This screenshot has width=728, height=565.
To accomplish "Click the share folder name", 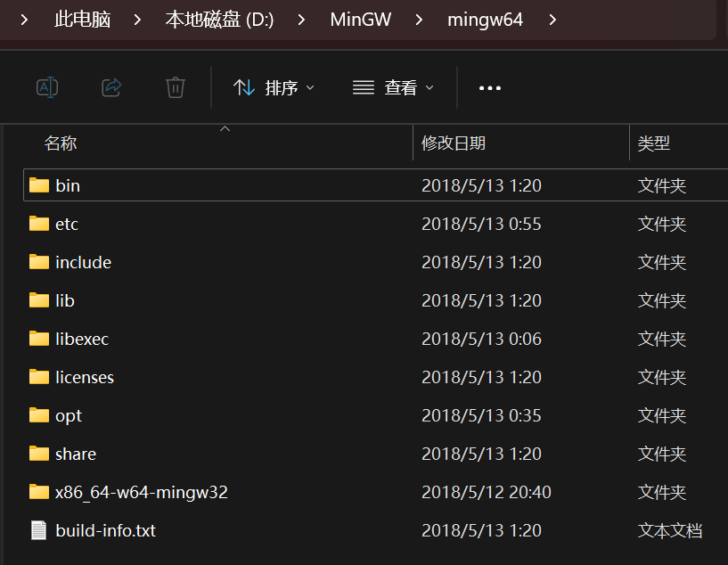I will tap(76, 454).
